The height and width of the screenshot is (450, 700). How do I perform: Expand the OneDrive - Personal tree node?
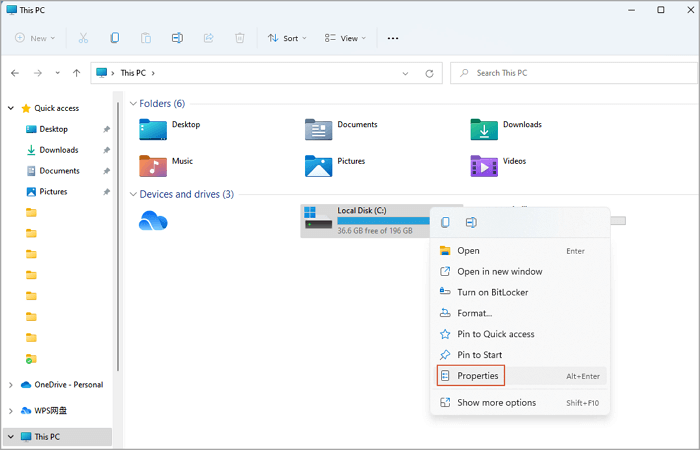click(x=11, y=385)
